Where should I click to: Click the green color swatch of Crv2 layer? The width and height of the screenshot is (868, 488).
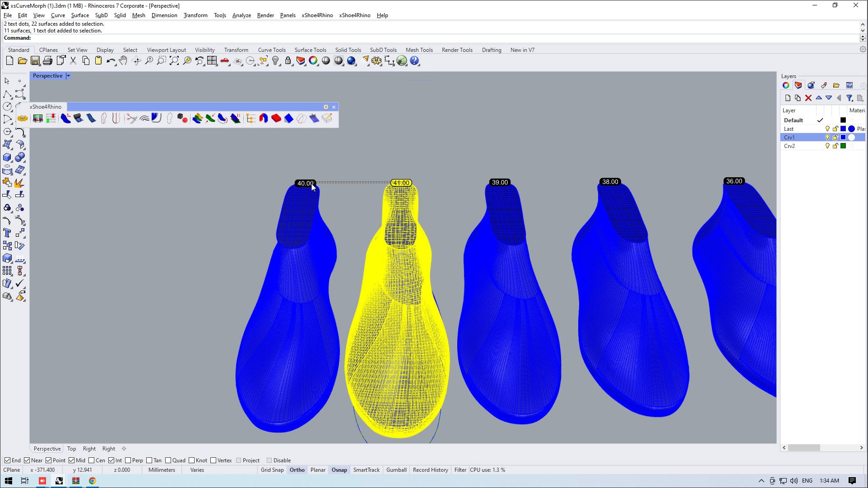843,146
